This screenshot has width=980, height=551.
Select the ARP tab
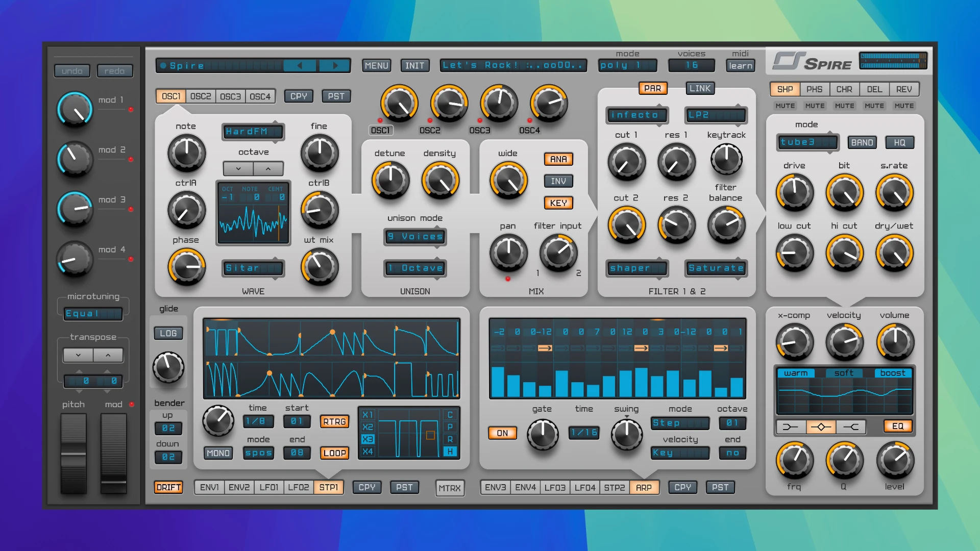645,488
